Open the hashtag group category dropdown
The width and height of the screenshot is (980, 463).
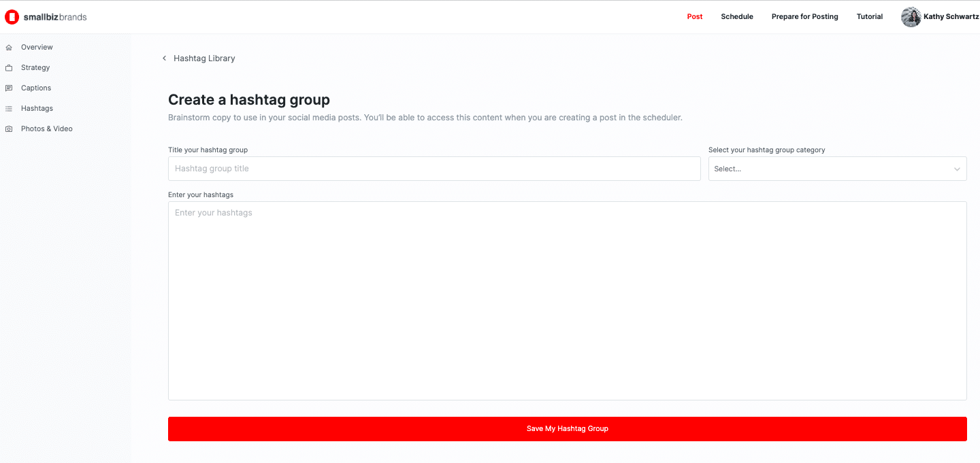pos(837,169)
